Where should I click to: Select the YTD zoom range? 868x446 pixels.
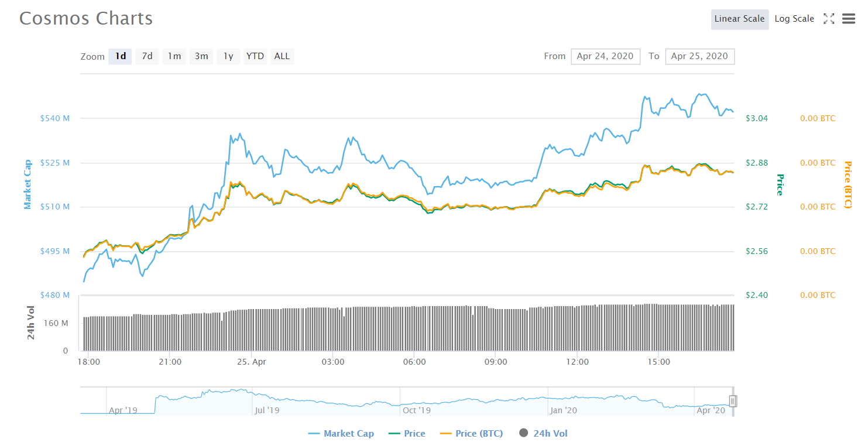(x=255, y=56)
